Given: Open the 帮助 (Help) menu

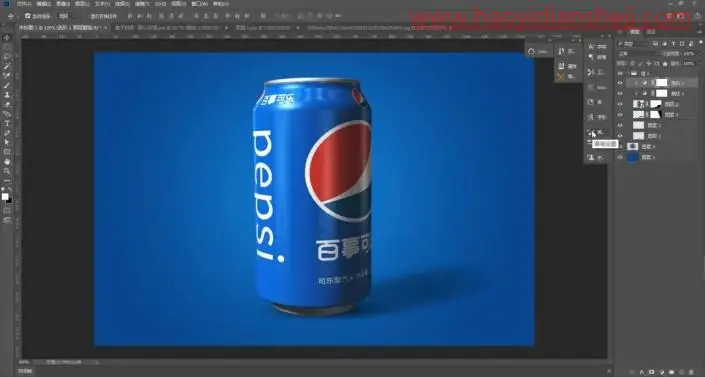Looking at the screenshot, I should coord(220,4).
